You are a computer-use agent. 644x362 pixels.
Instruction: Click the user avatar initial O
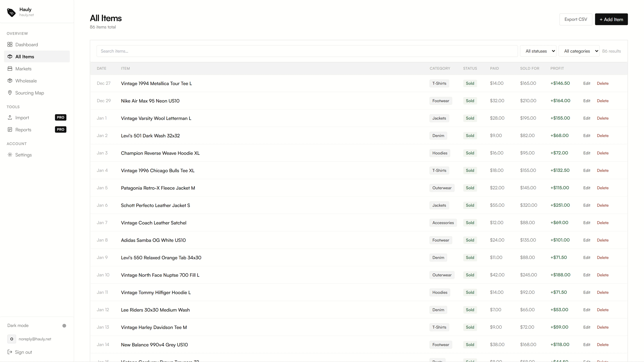click(12, 339)
